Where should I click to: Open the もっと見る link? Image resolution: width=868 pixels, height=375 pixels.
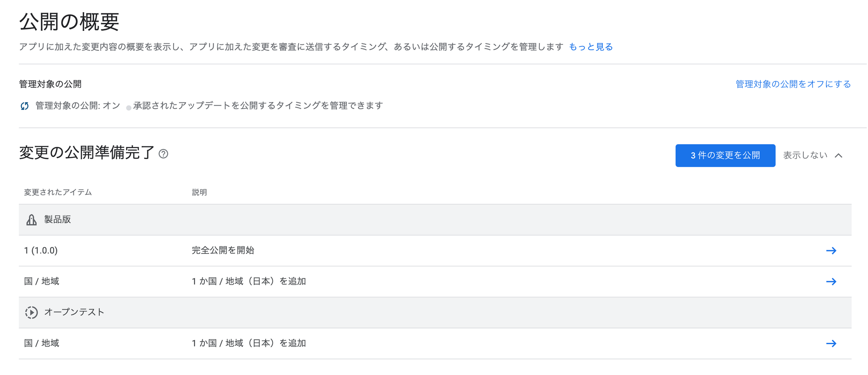[x=591, y=47]
